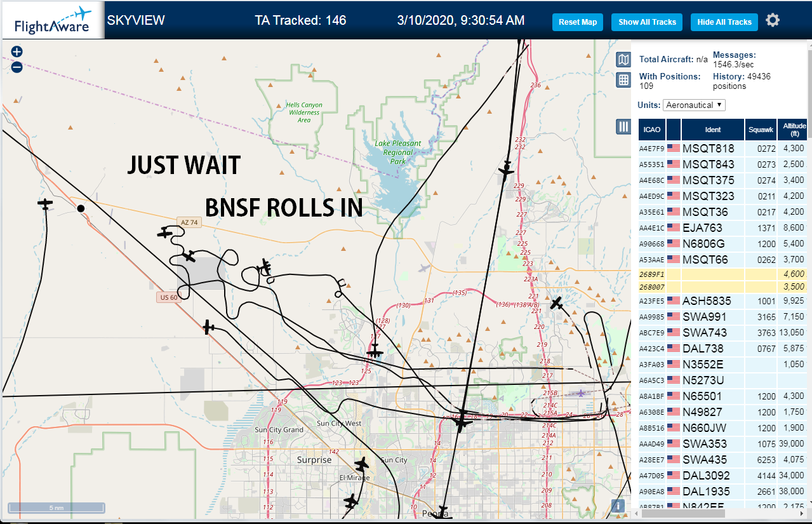Select the MSQT375 row

coord(723,180)
